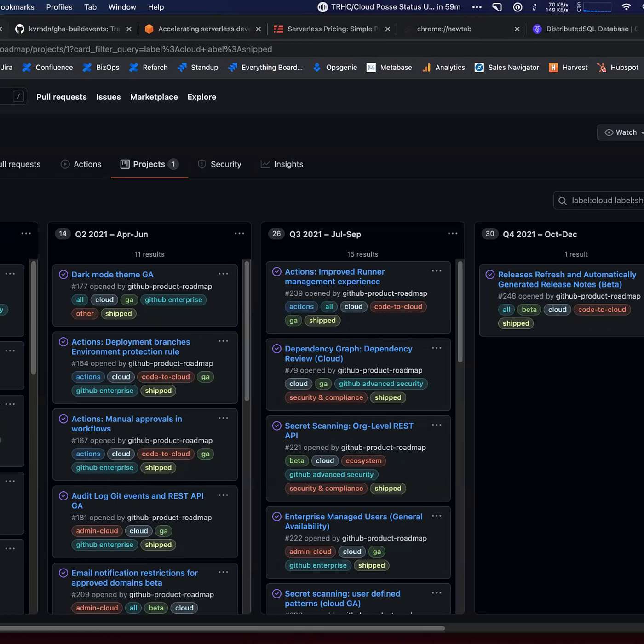Screen dimensions: 644x644
Task: Open the Confluence bookmark
Action: click(x=48, y=68)
